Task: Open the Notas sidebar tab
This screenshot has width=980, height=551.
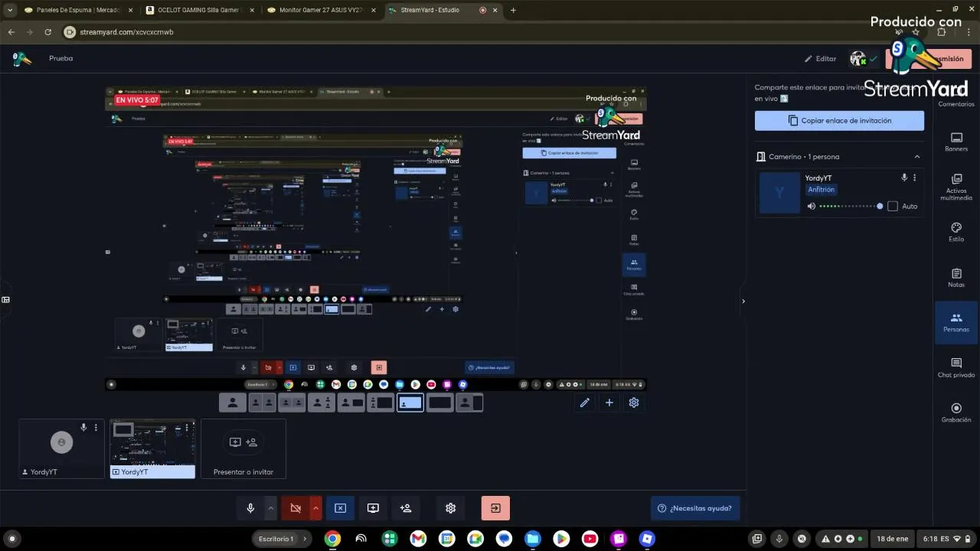Action: point(956,278)
